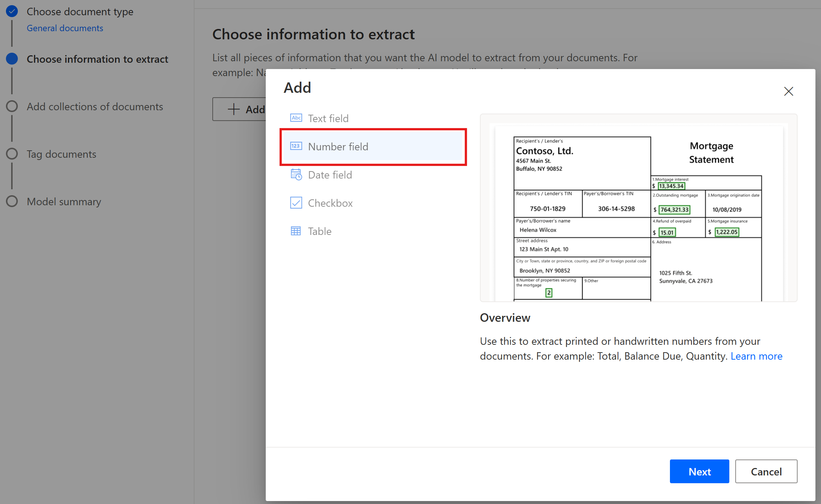Click the Next button
The height and width of the screenshot is (504, 821).
(699, 471)
